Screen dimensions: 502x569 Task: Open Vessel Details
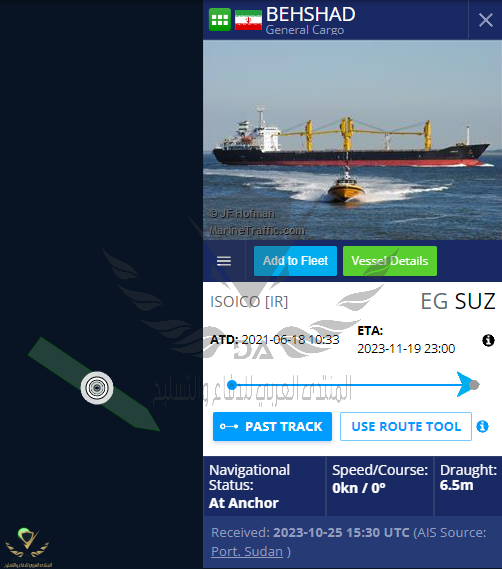coord(390,261)
